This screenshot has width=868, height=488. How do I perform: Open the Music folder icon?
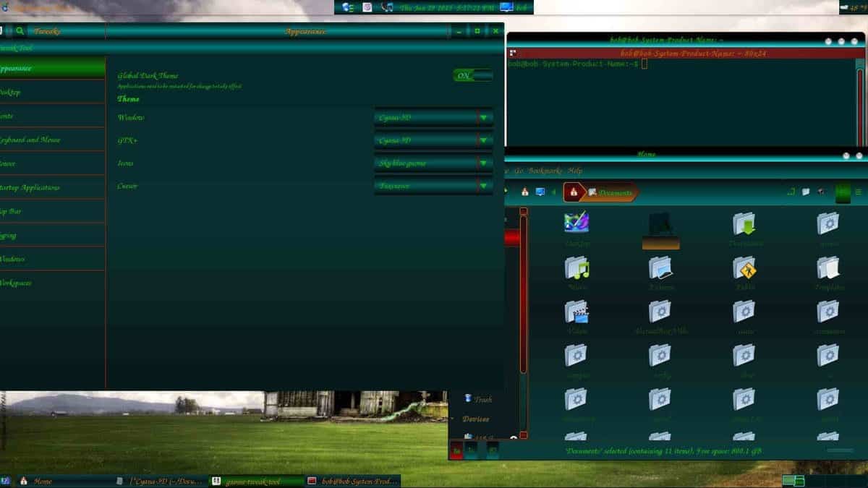click(576, 267)
